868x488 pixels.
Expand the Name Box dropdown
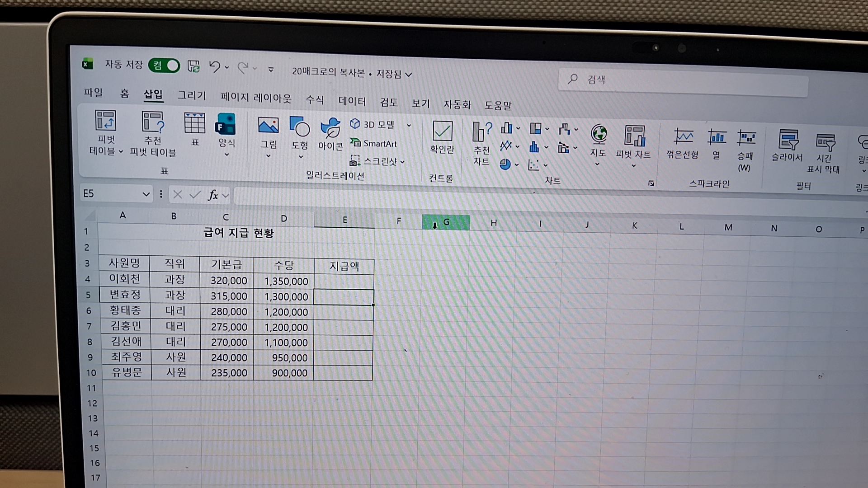click(146, 194)
